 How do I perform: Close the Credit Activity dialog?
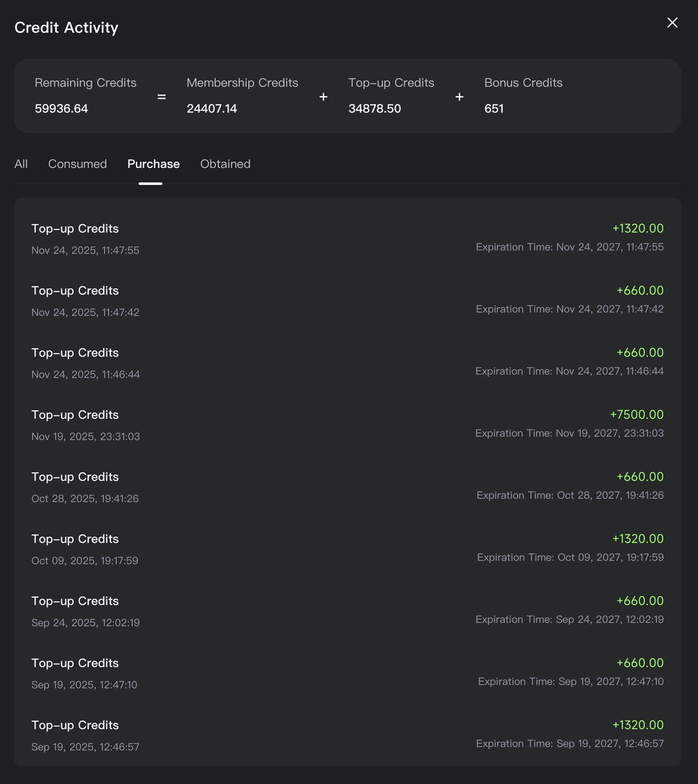672,23
